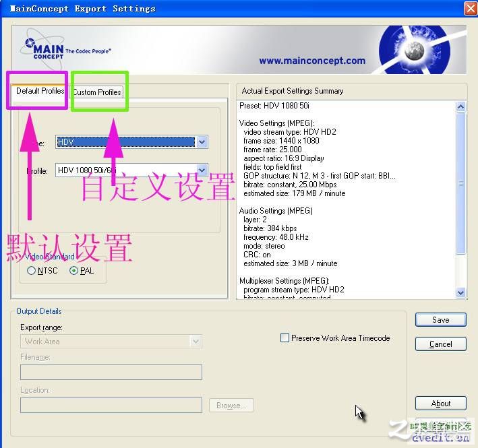Click the Location input field
Viewport: 478px width, 448px height.
[111, 406]
